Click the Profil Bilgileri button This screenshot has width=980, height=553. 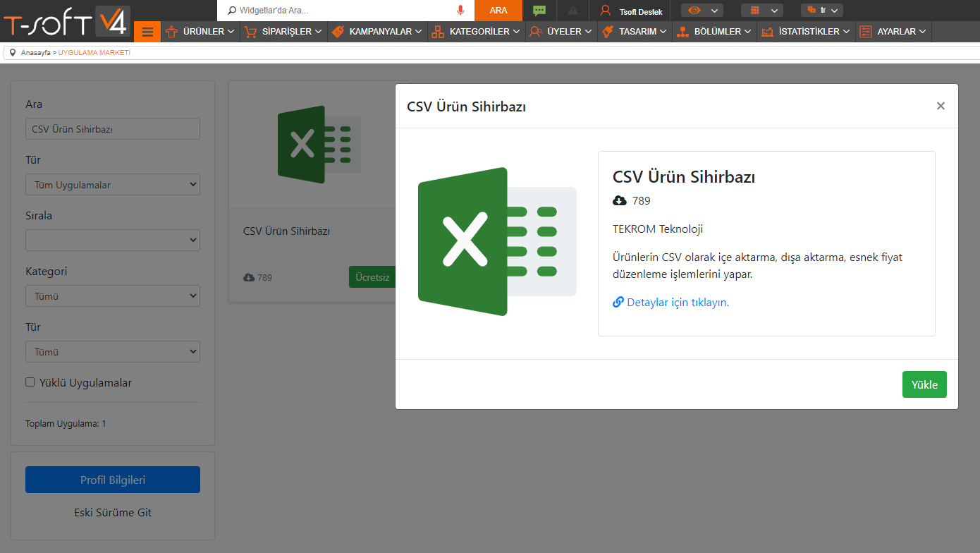[113, 480]
